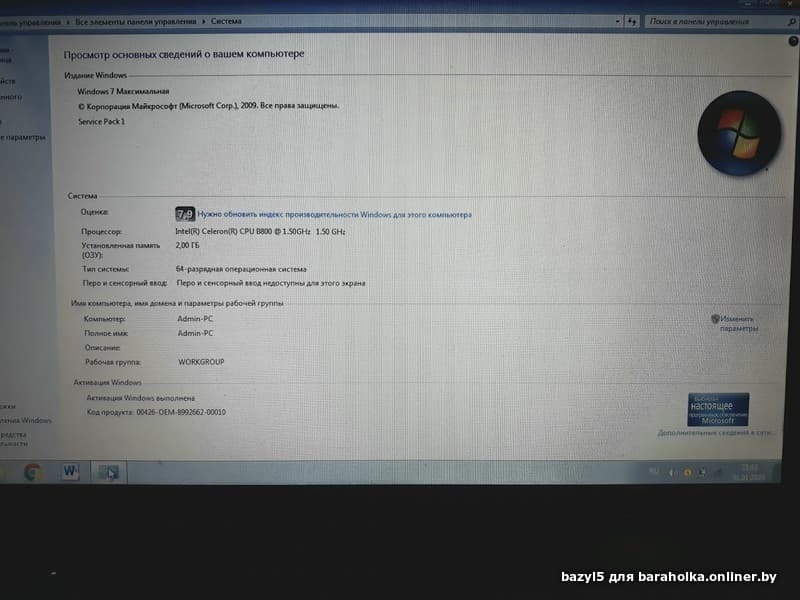The width and height of the screenshot is (800, 600).
Task: Click 'Изменить параметры' link
Action: (738, 323)
